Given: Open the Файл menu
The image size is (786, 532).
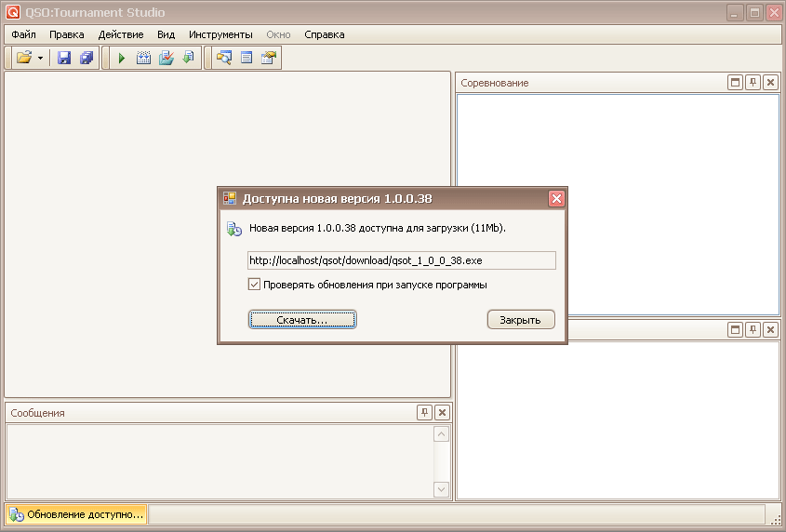Looking at the screenshot, I should coord(23,34).
